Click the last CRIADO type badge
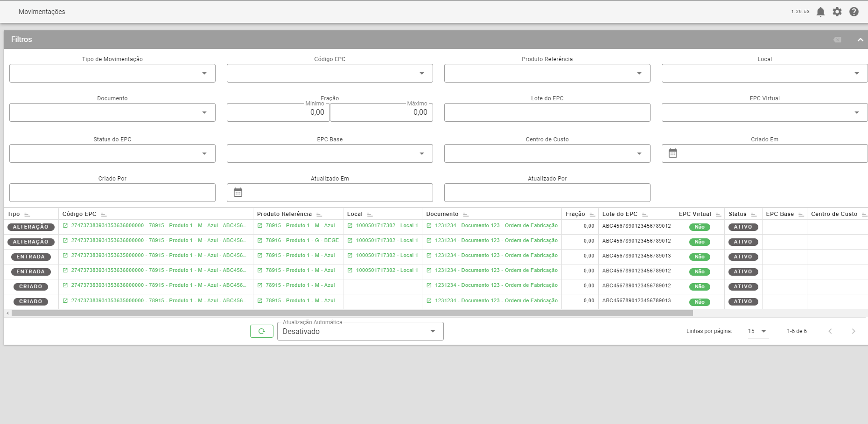This screenshot has height=424, width=868. coord(31,302)
